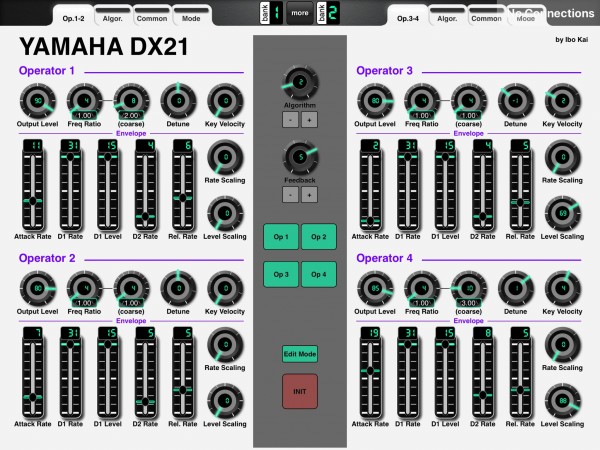Click Operator 3 Detune knob
The width and height of the screenshot is (600, 450).
click(x=516, y=101)
